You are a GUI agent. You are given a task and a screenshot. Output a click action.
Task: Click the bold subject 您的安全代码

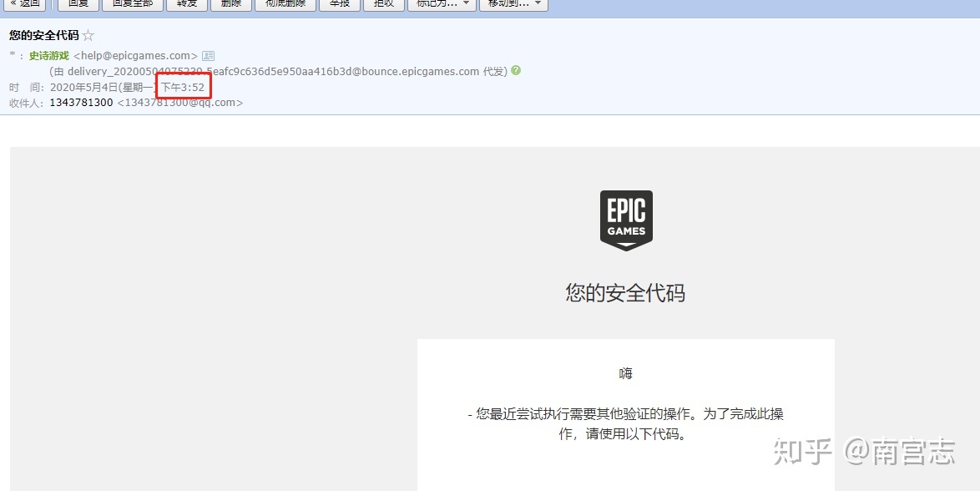(x=43, y=35)
